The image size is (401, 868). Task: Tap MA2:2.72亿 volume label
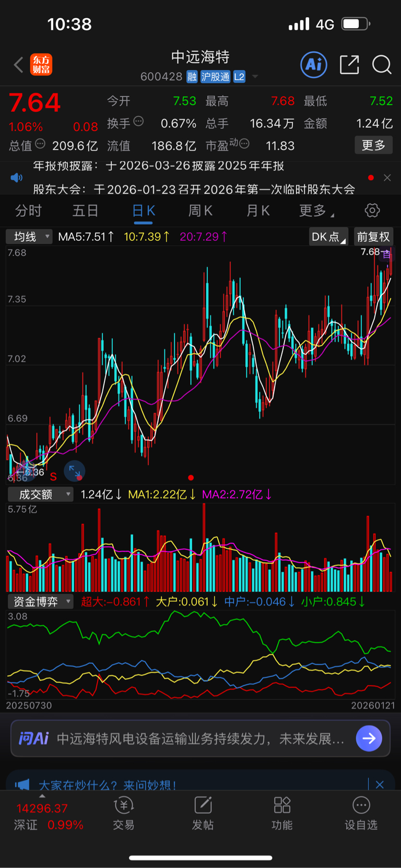point(237,494)
